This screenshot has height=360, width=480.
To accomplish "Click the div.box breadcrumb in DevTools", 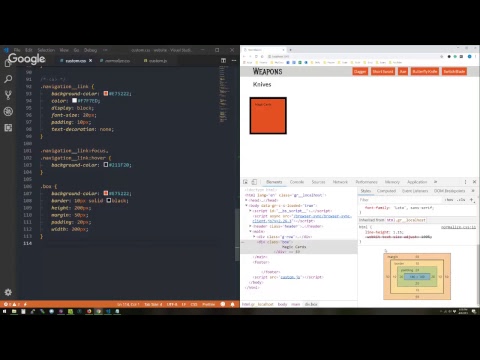I will [x=311, y=304].
